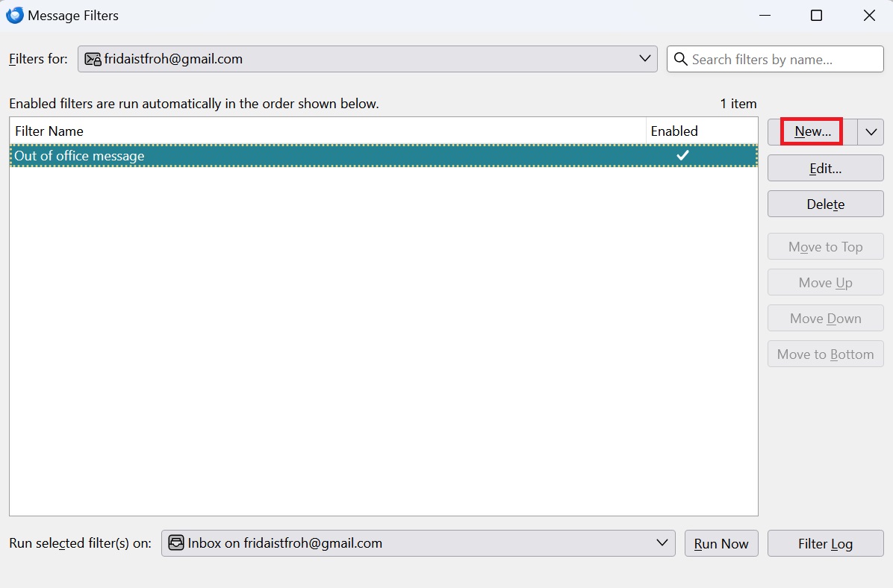Create a filter with the New... button
The width and height of the screenshot is (893, 588).
pyautogui.click(x=812, y=132)
